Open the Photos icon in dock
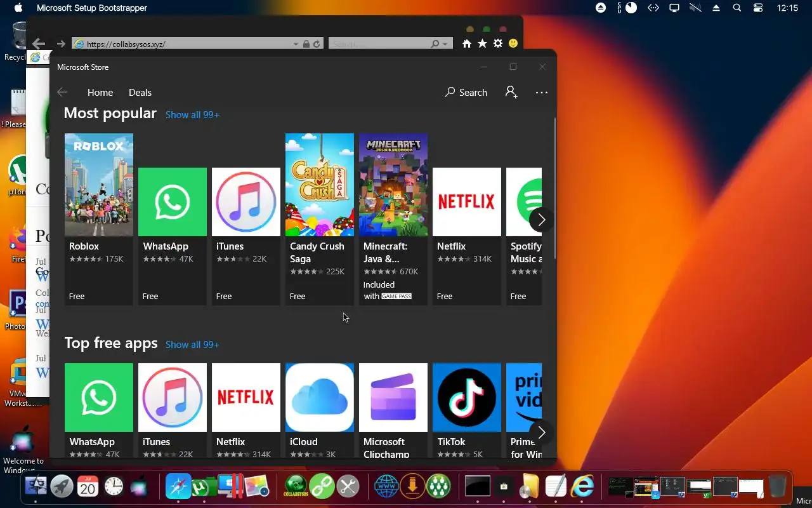The width and height of the screenshot is (812, 508). click(x=257, y=486)
